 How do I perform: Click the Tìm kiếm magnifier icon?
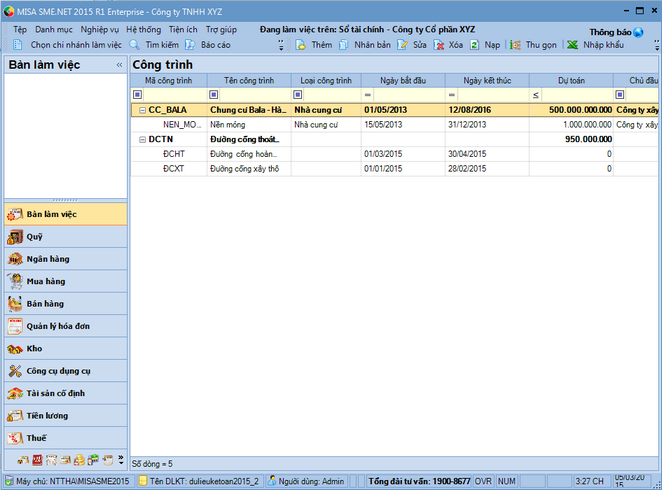(134, 45)
